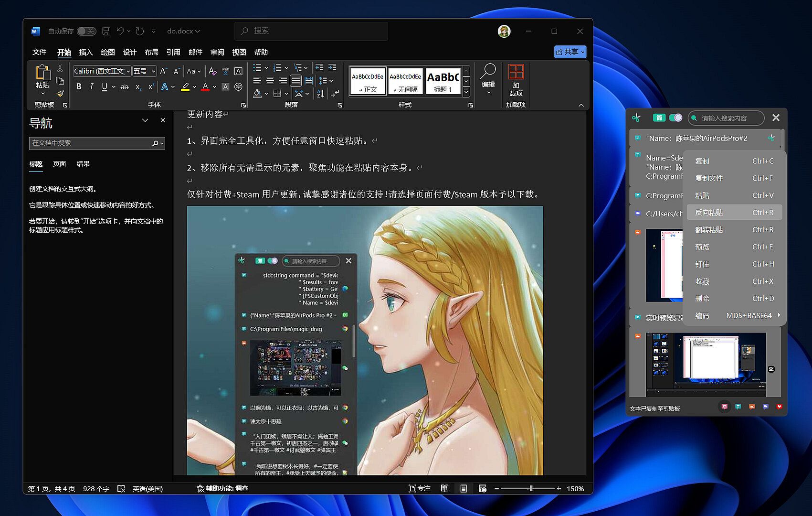The image size is (812, 516).
Task: Open the Calibri font name dropdown
Action: coord(128,71)
